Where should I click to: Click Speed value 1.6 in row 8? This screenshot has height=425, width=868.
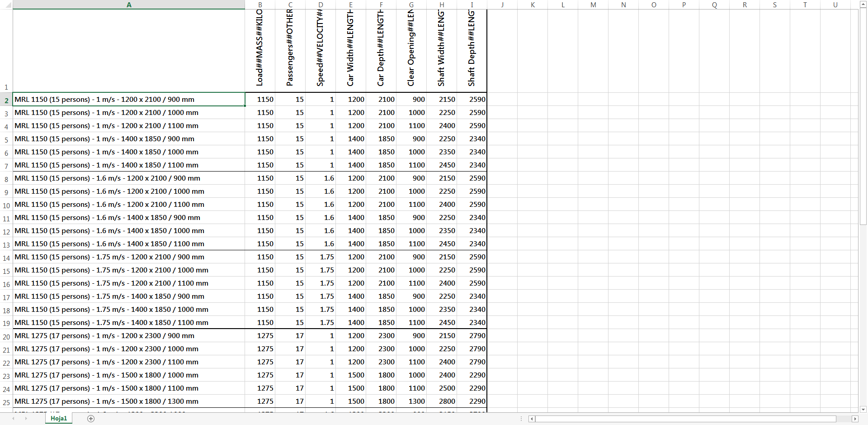(321, 178)
